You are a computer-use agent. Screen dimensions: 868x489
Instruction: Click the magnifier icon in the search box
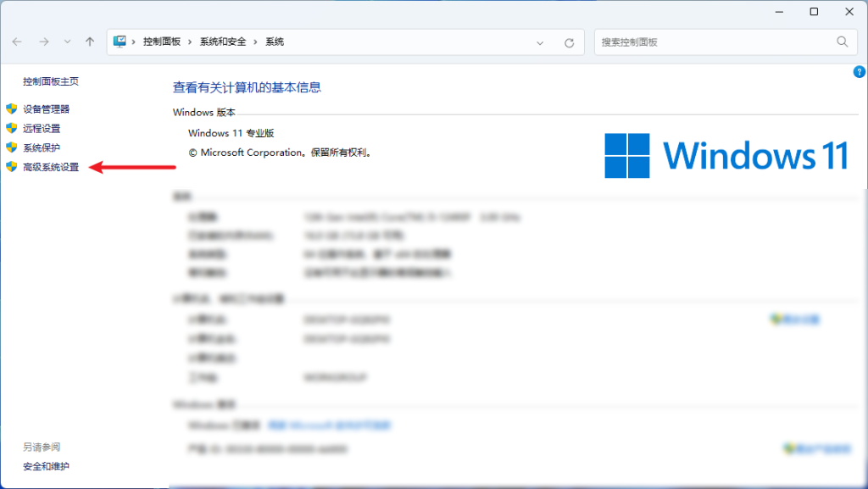pos(842,41)
